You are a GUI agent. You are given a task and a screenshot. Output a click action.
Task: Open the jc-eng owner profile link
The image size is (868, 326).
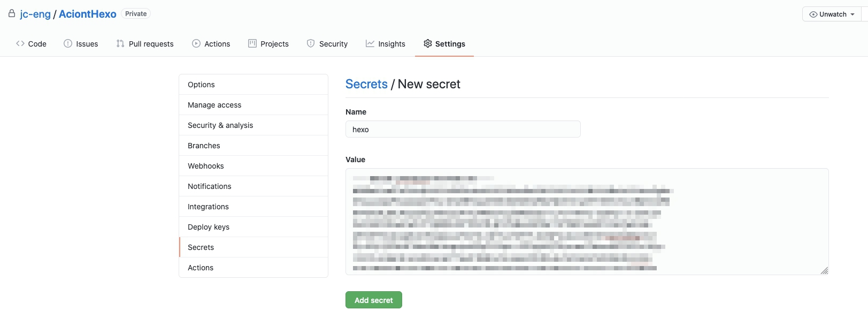[x=35, y=14]
